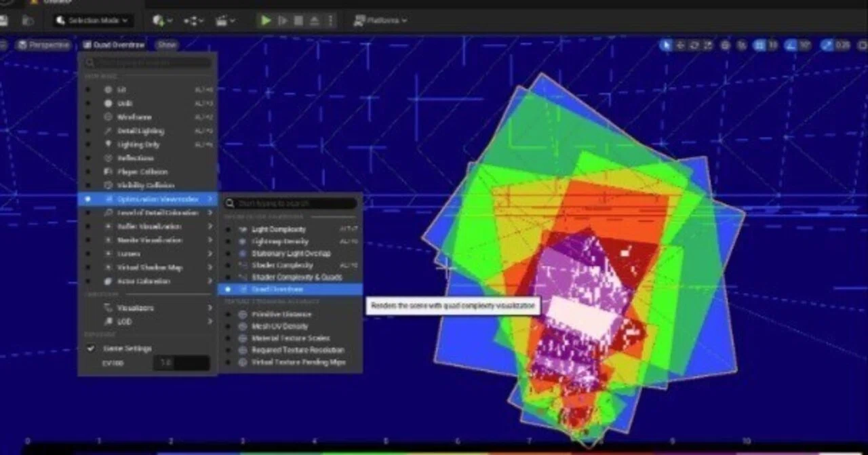Open the scale snap 0.25 value
This screenshot has width=868, height=455.
pyautogui.click(x=843, y=45)
